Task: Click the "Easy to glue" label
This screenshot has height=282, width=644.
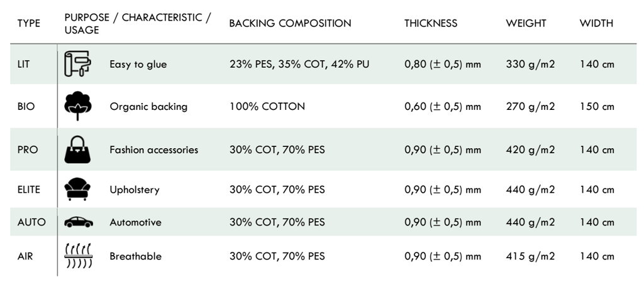Action: (138, 64)
